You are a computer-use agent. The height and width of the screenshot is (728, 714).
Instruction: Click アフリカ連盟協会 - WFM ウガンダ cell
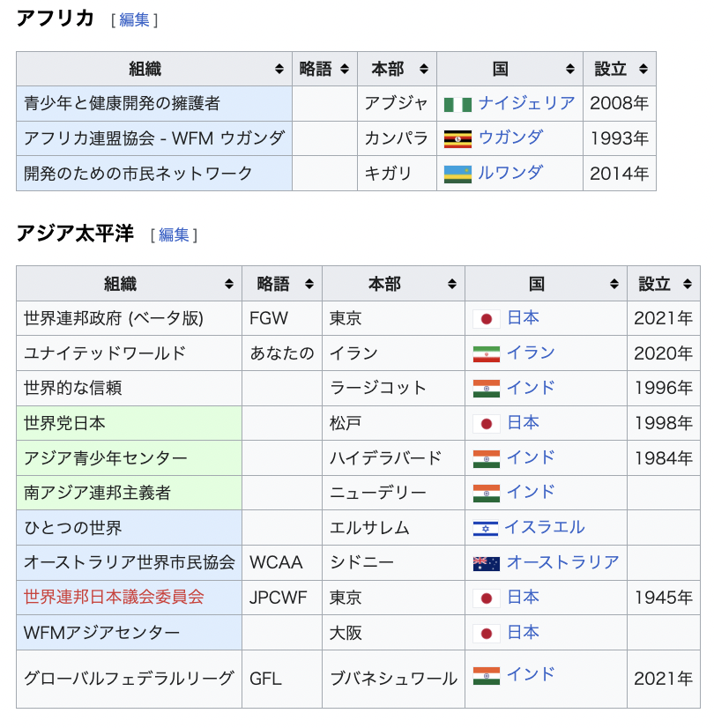coord(154,138)
